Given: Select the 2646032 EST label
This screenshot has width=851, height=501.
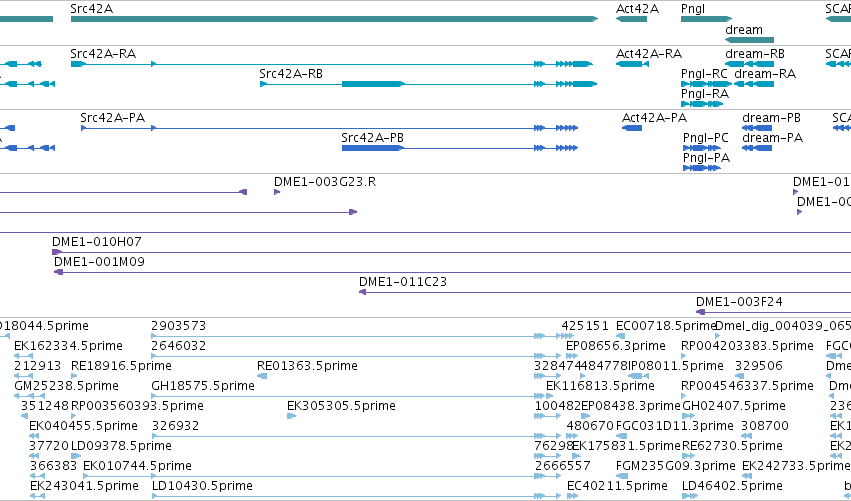Looking at the screenshot, I should pyautogui.click(x=179, y=346).
